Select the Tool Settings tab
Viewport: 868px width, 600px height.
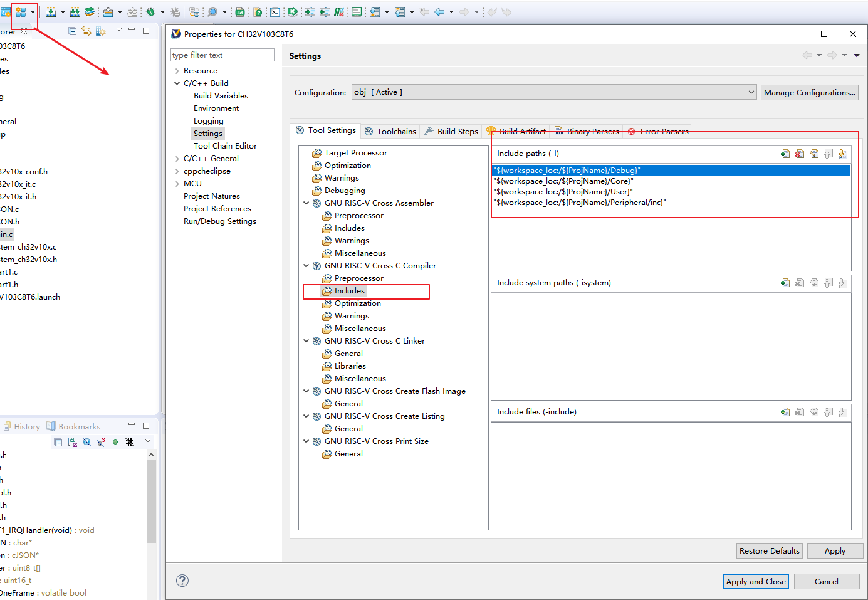click(326, 130)
